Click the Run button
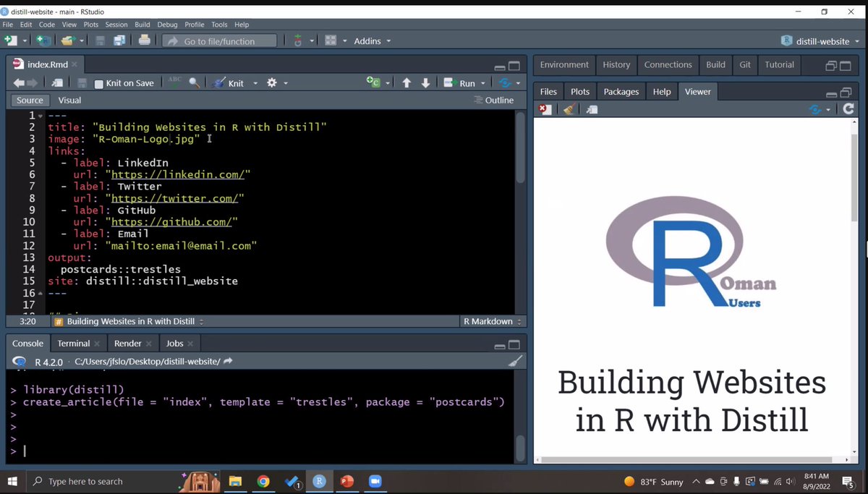Image resolution: width=868 pixels, height=494 pixels. pos(459,83)
